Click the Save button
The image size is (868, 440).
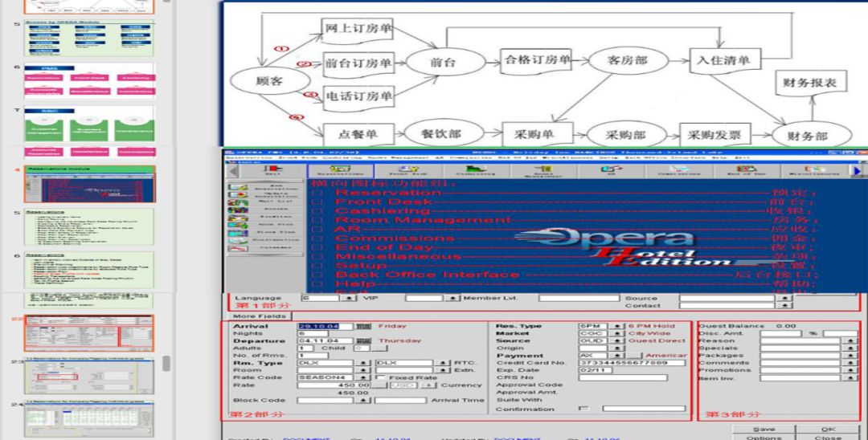pyautogui.click(x=764, y=429)
